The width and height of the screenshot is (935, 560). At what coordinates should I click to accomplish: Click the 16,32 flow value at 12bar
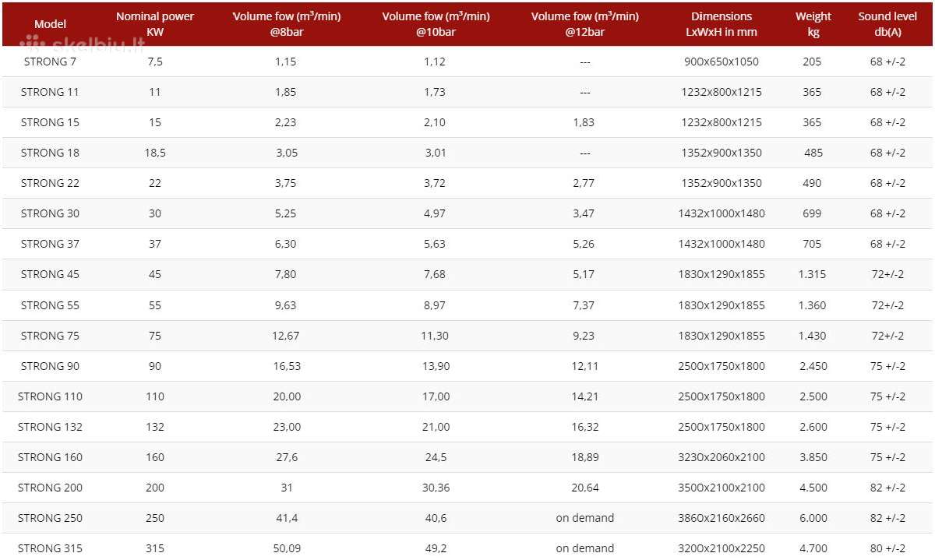click(584, 427)
